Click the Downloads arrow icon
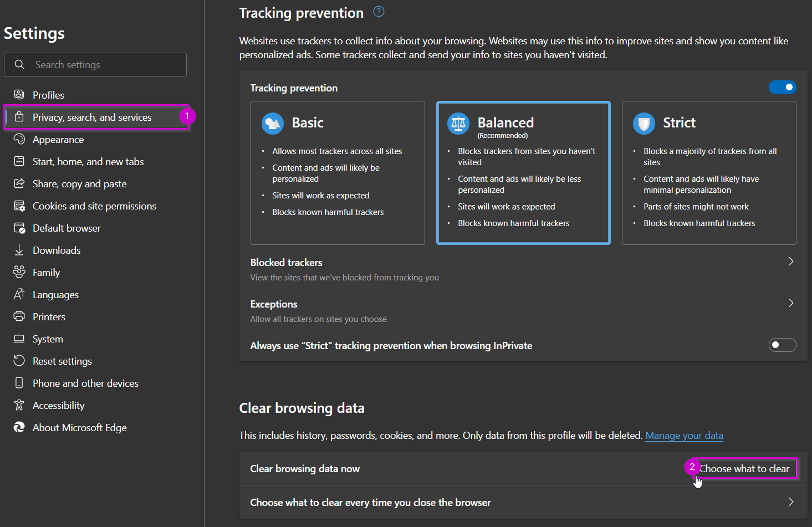The width and height of the screenshot is (812, 527). click(x=19, y=250)
